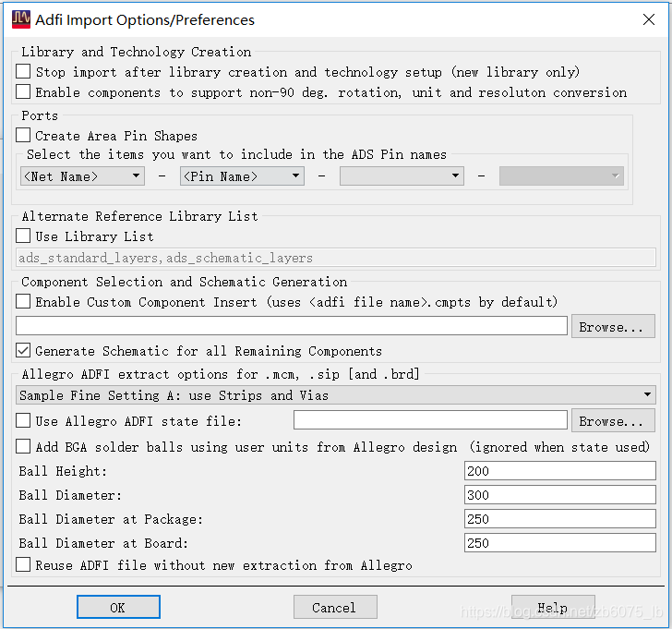The width and height of the screenshot is (672, 629).
Task: Enable Custom Component Insert checkbox
Action: tap(23, 301)
